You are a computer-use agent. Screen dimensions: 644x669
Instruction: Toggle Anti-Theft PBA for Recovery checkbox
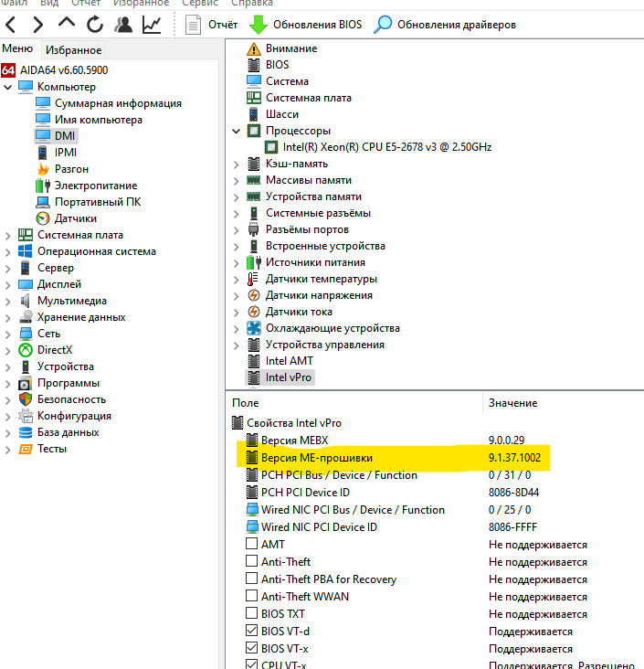click(251, 579)
